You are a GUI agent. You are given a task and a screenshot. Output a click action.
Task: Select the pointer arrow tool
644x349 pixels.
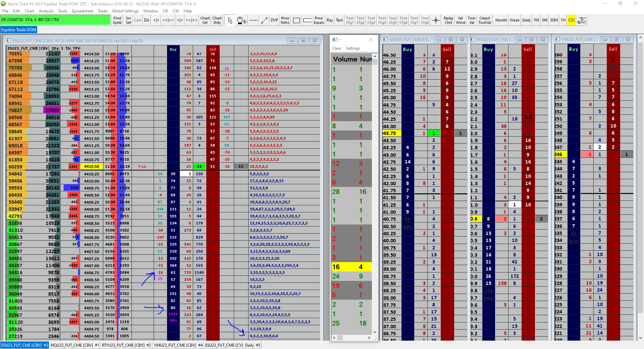click(230, 20)
